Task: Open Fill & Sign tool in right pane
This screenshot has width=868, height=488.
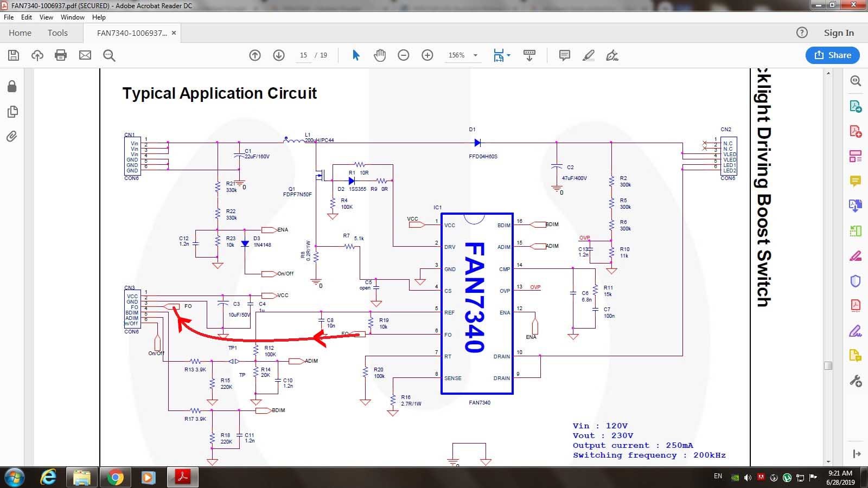Action: (x=856, y=331)
